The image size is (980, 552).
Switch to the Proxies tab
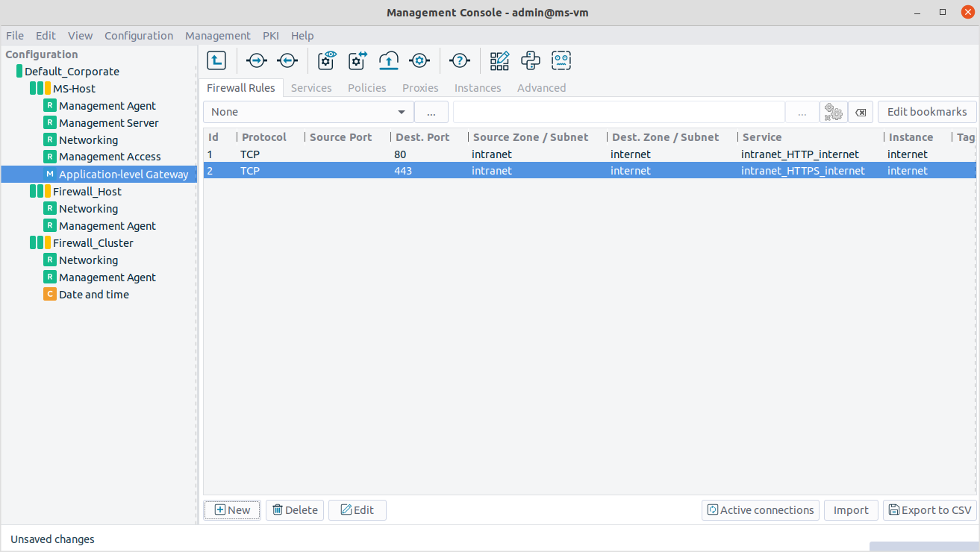click(x=420, y=88)
